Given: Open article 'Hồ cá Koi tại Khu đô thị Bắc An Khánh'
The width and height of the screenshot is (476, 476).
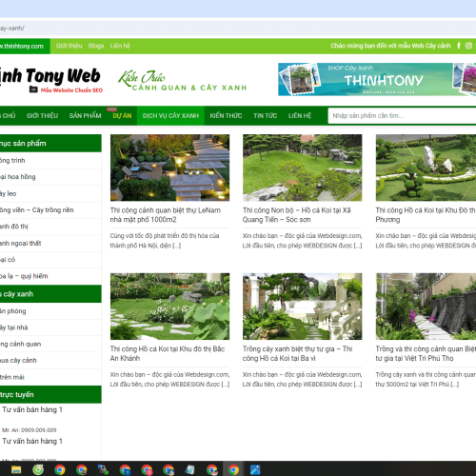Looking at the screenshot, I should point(168,353).
